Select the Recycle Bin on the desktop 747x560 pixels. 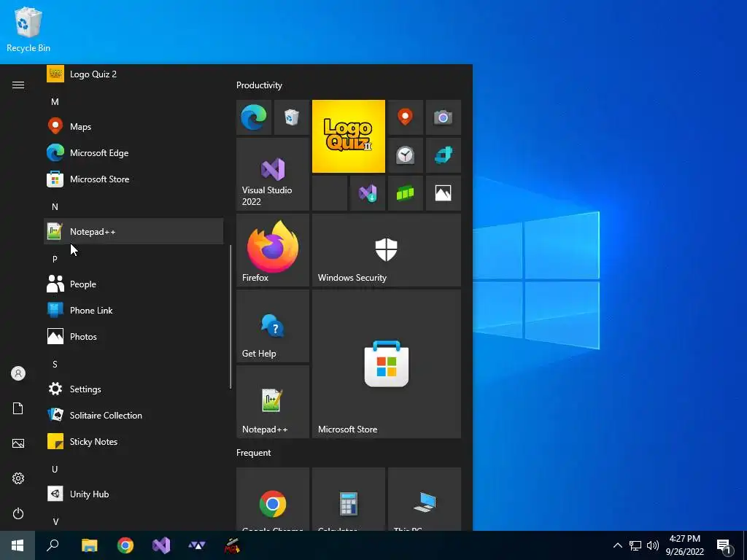pyautogui.click(x=28, y=30)
